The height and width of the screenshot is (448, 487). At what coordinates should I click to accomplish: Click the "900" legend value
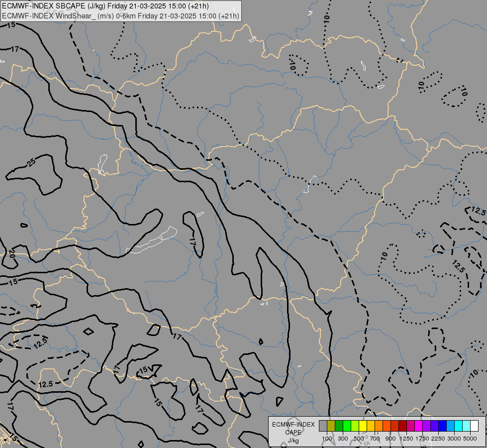[x=390, y=439]
